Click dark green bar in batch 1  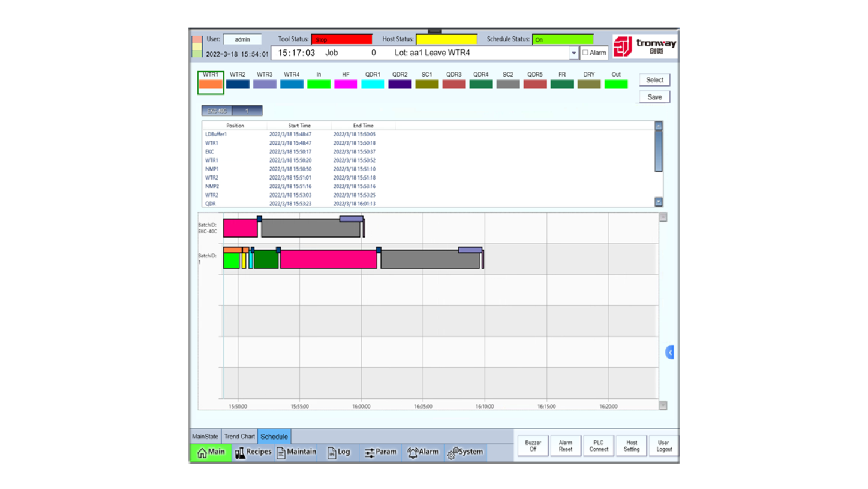[266, 259]
